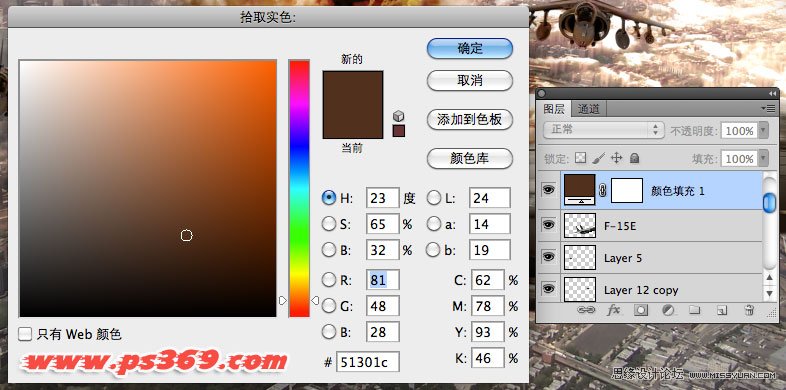Click the white layer mask thumbnail
786x390 pixels.
(627, 190)
